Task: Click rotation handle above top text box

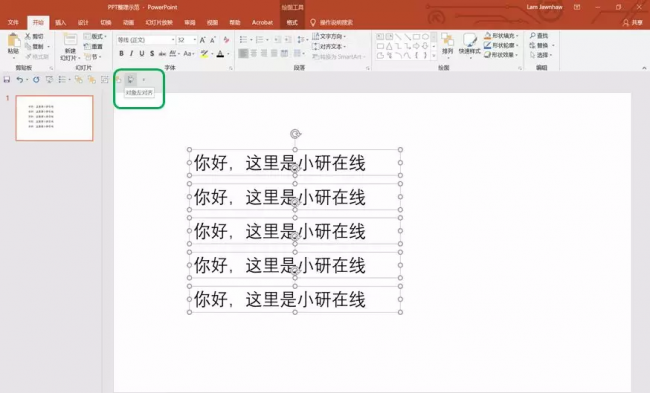Action: pos(295,134)
